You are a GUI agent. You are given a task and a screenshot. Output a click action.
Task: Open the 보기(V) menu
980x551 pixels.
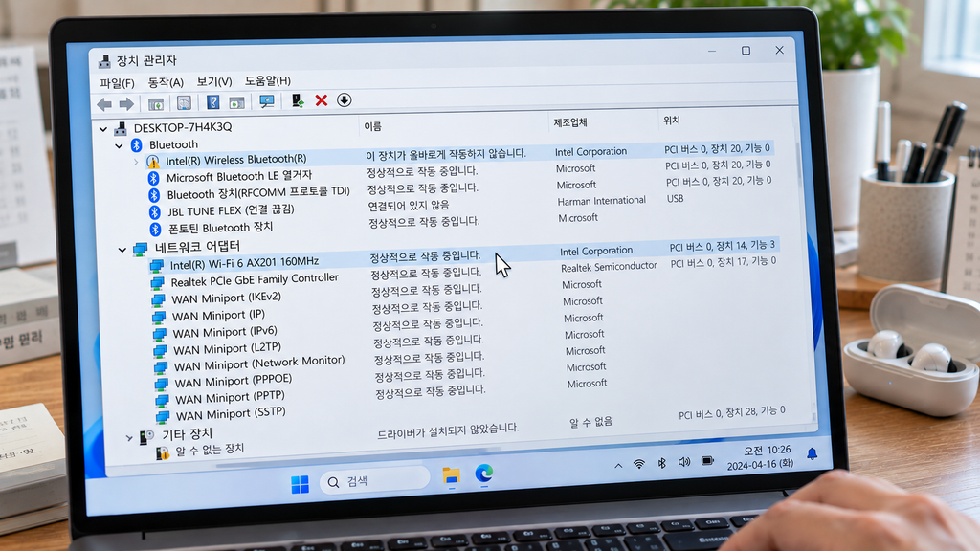pos(213,81)
